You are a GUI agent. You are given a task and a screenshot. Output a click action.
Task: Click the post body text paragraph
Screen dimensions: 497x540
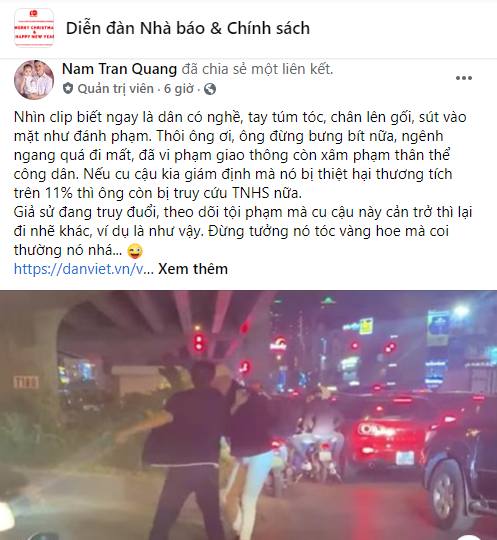[243, 184]
